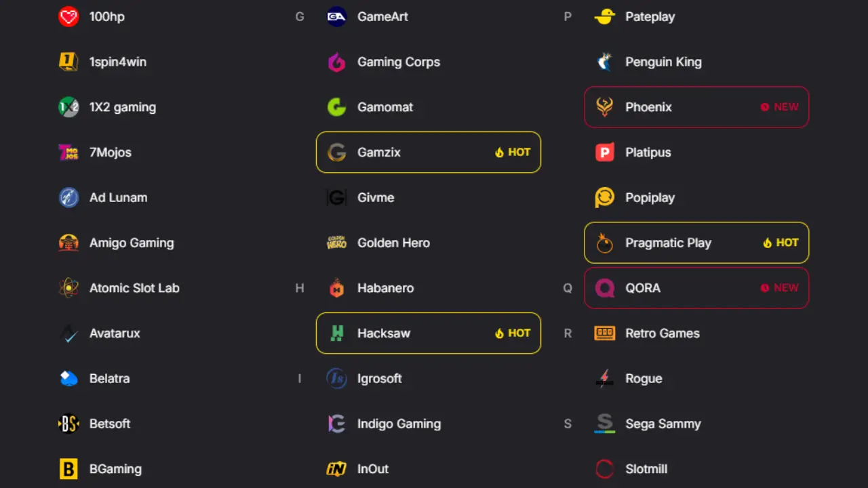Open the Hacksaw provider card
This screenshot has height=488, width=868.
tap(428, 333)
